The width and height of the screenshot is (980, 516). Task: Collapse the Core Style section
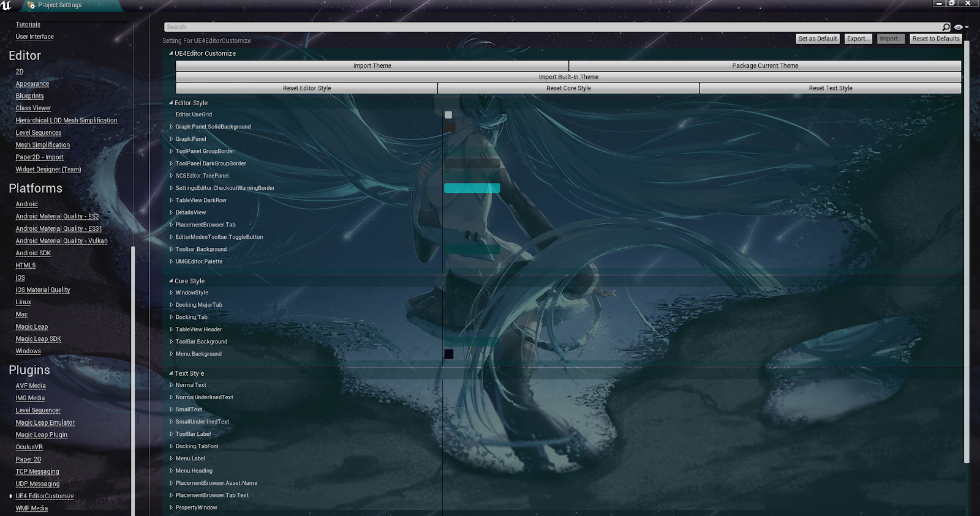coord(171,281)
